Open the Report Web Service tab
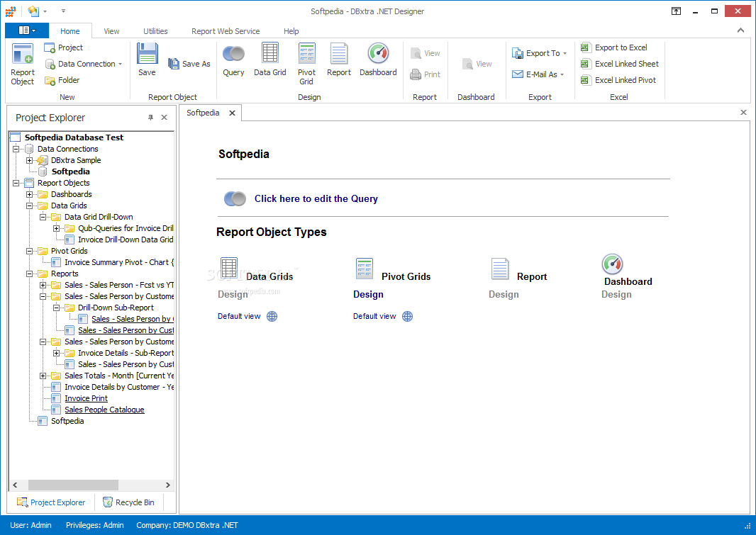756x535 pixels. pos(226,31)
